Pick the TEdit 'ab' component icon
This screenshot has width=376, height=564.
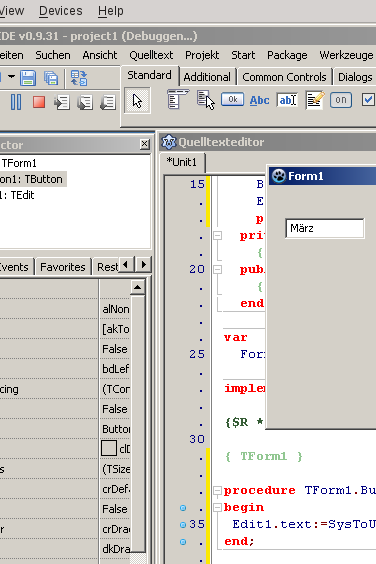[287, 100]
